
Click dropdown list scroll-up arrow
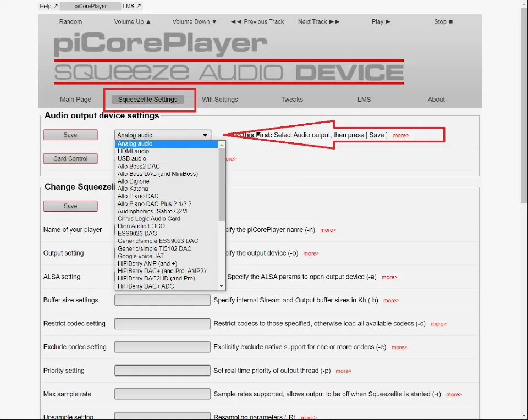222,145
